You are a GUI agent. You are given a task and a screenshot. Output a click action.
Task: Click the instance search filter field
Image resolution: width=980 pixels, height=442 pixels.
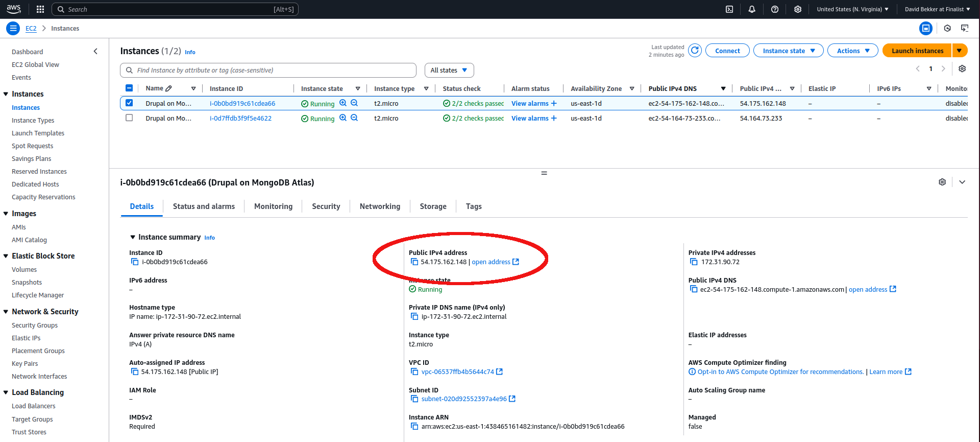coord(268,70)
